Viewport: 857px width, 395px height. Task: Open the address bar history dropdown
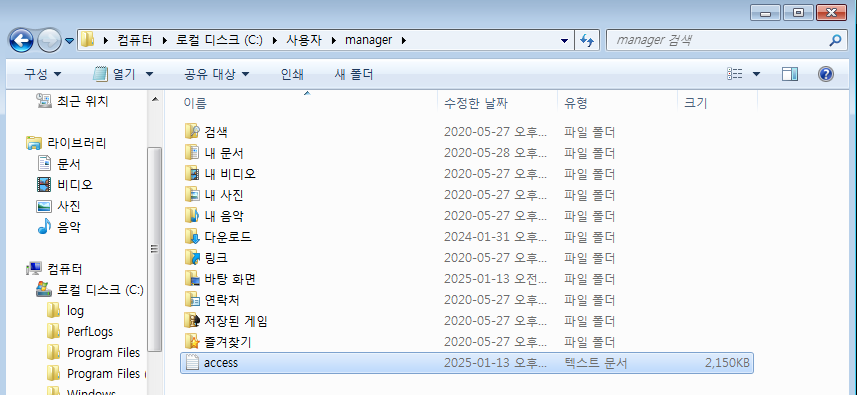[565, 40]
